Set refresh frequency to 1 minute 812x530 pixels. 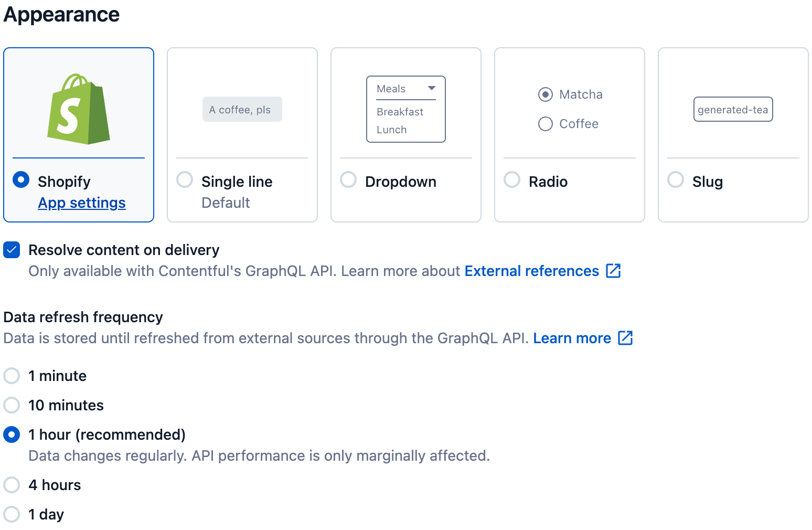click(x=12, y=376)
